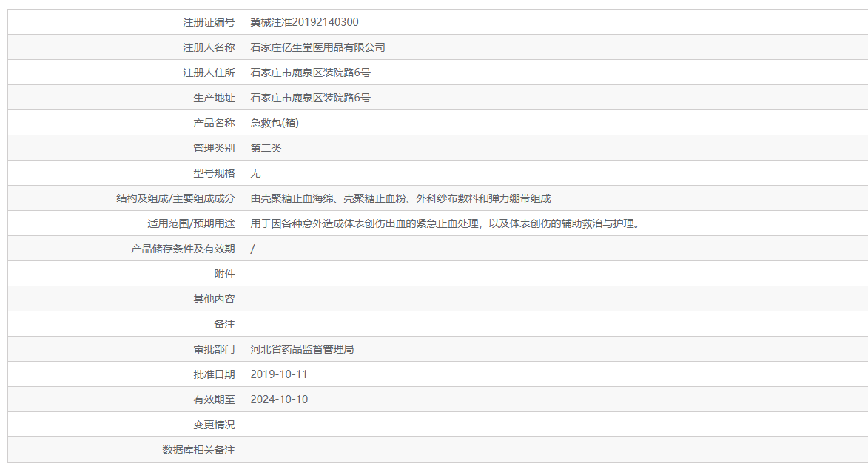Click the 生产地址 address value
The width and height of the screenshot is (868, 472).
coord(310,98)
